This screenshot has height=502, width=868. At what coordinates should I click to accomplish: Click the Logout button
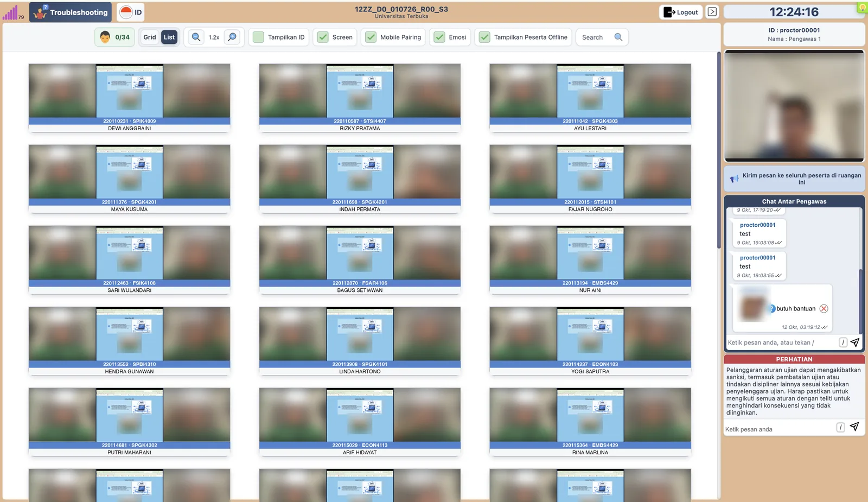coord(681,12)
